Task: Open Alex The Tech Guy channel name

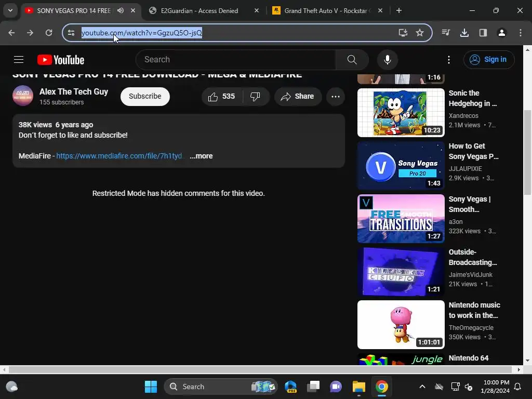Action: click(74, 91)
